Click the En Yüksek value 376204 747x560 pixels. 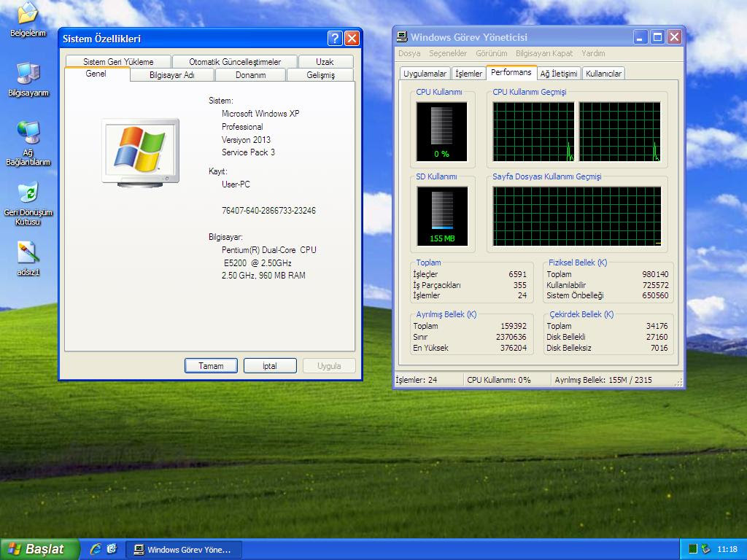514,348
